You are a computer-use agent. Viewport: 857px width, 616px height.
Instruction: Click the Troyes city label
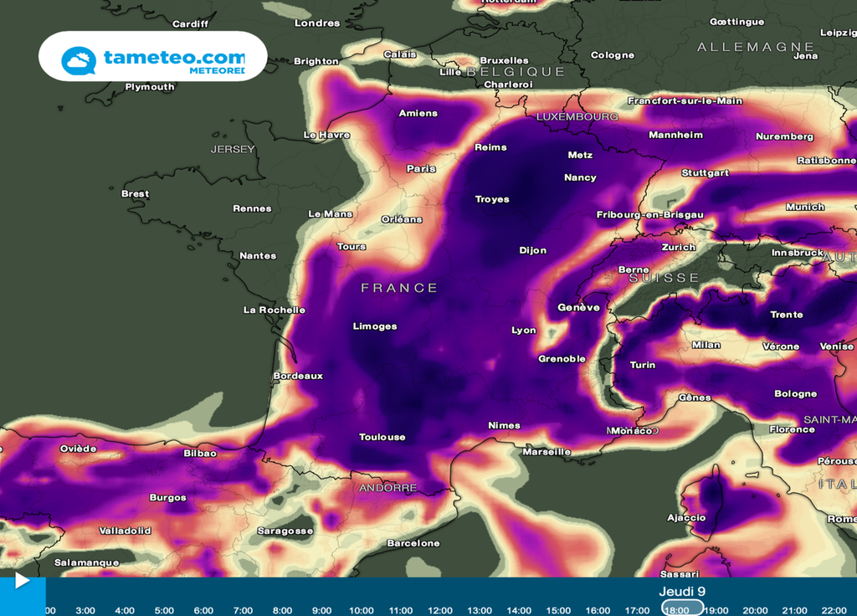[x=492, y=199]
